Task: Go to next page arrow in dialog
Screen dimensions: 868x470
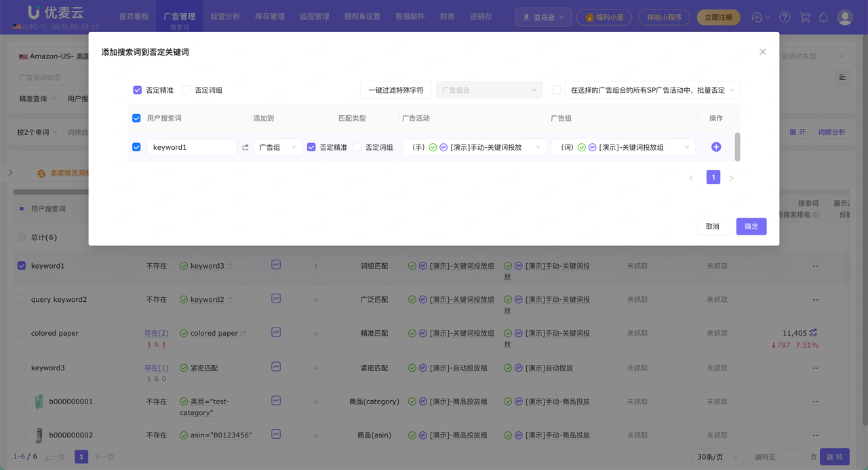Action: [x=731, y=178]
